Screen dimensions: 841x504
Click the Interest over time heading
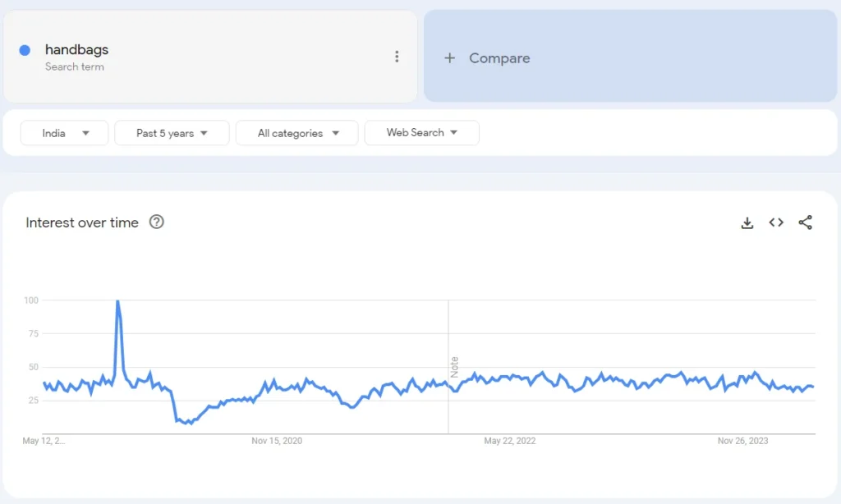coord(82,222)
